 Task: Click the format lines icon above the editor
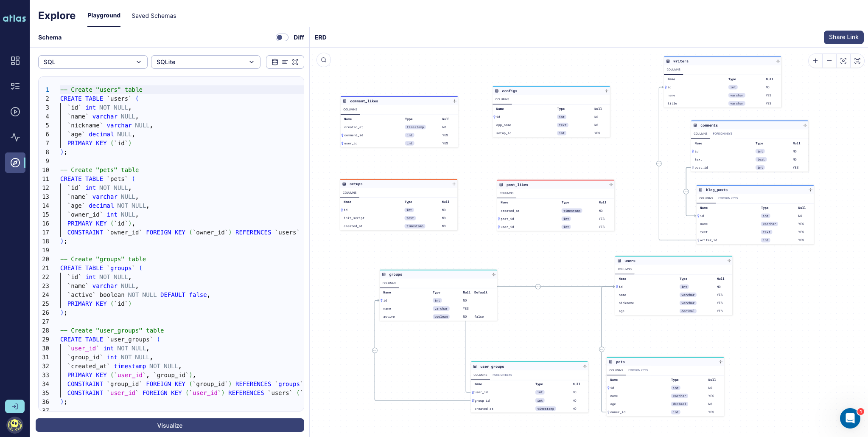[285, 62]
